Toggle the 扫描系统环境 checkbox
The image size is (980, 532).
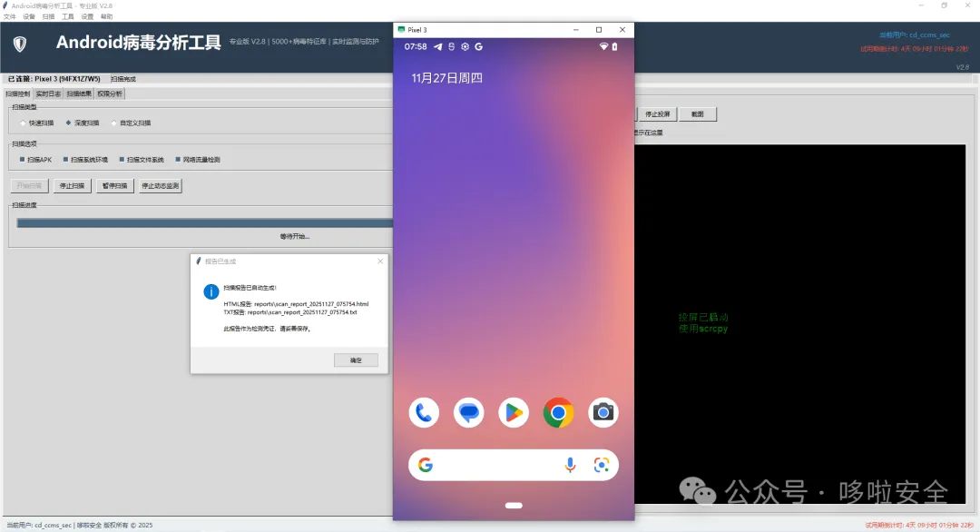click(85, 160)
